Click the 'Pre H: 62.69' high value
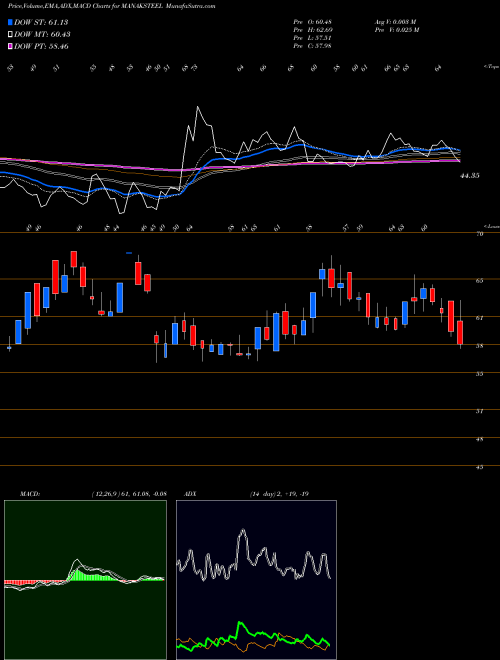500x660 pixels. (x=312, y=30)
